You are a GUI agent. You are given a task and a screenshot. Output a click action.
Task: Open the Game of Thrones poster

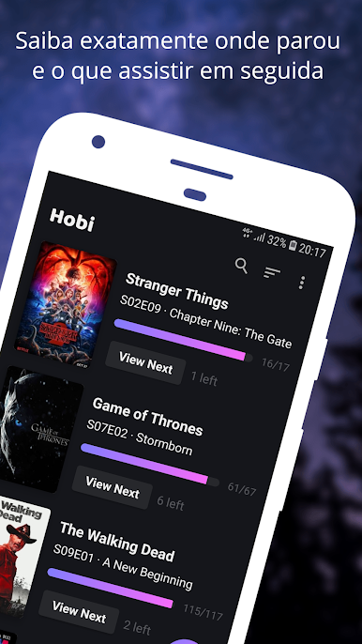[39, 430]
